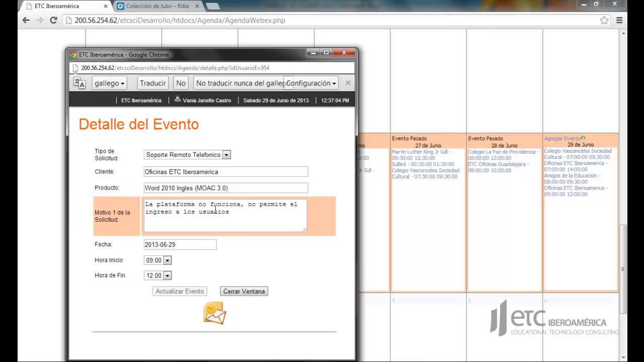
Task: Reload the AgendaWebex page
Action: pyautogui.click(x=53, y=21)
